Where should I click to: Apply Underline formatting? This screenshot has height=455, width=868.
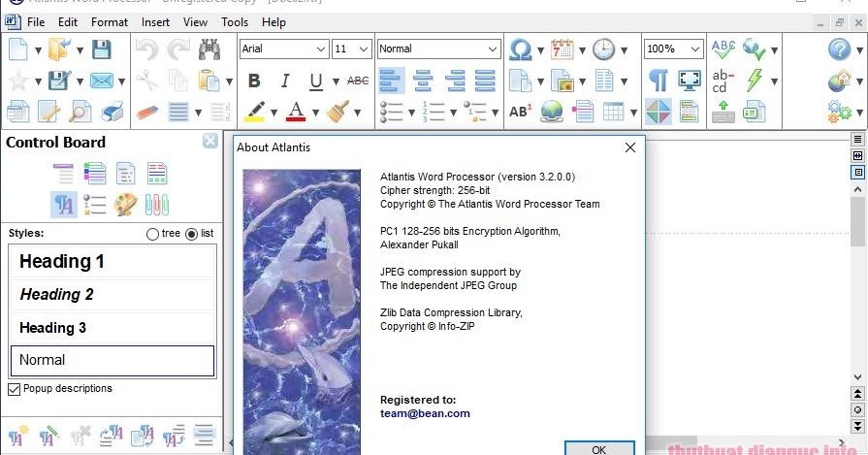point(315,81)
